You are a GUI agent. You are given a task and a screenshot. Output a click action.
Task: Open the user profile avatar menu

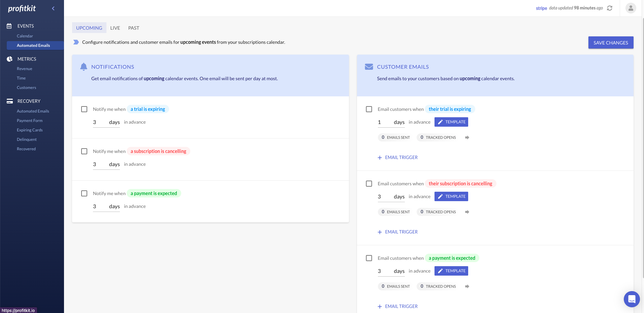(631, 8)
